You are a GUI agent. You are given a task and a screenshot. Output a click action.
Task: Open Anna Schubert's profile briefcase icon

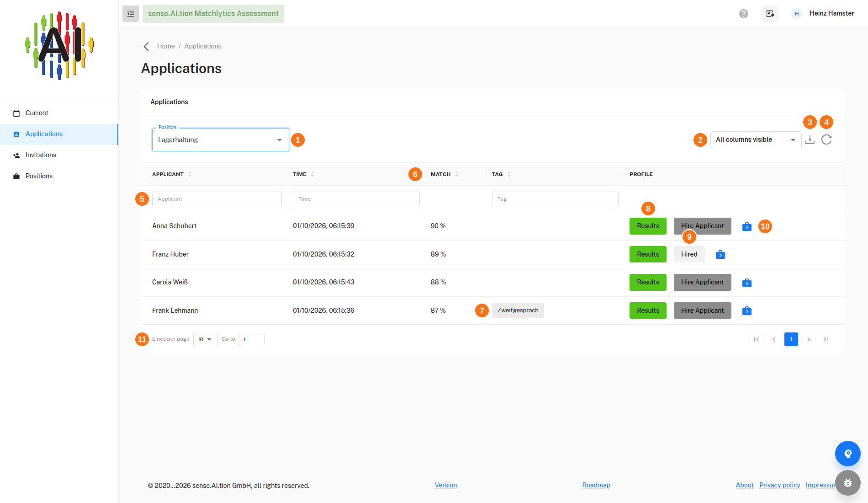click(747, 226)
